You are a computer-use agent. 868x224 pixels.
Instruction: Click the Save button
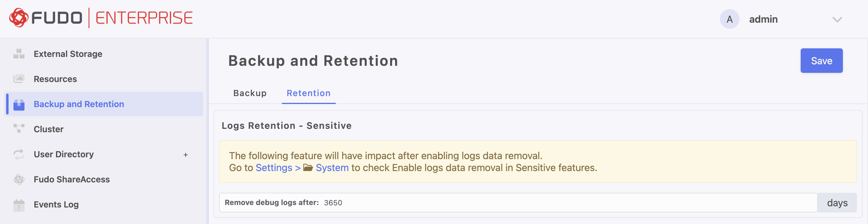coord(821,61)
